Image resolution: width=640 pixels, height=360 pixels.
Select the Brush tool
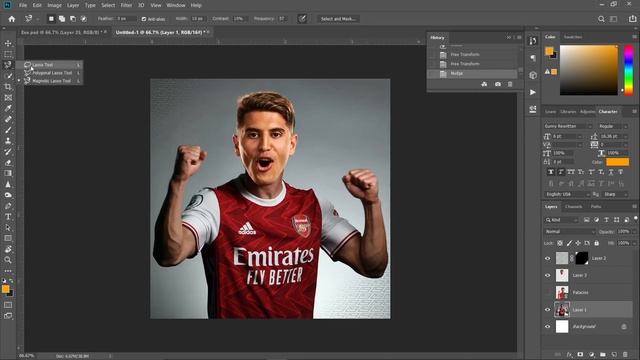[x=8, y=130]
